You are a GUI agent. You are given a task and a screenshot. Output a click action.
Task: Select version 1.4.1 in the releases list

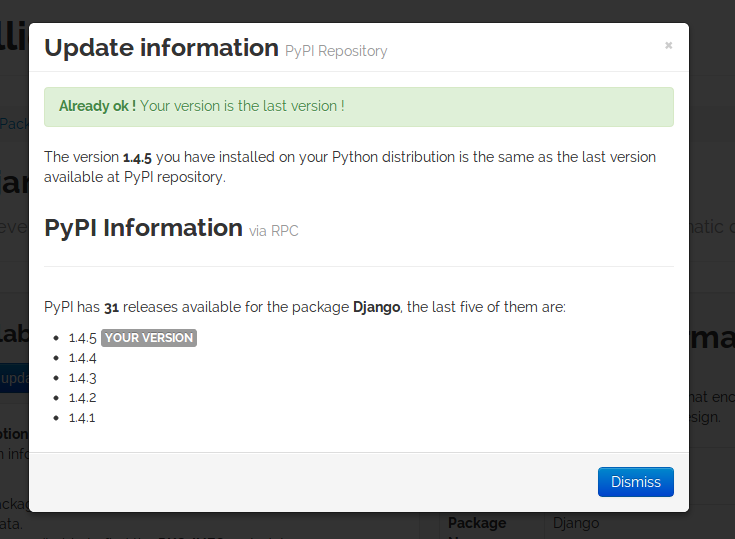click(x=82, y=418)
